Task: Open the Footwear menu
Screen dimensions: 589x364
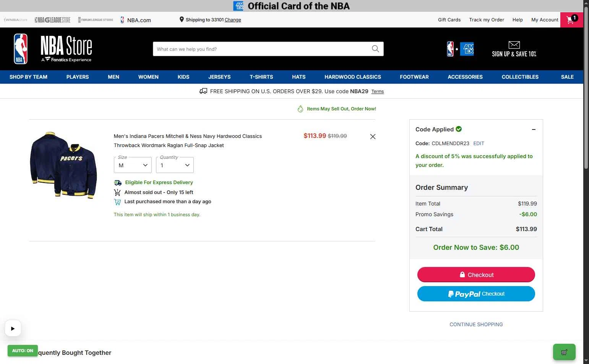Action: click(414, 77)
